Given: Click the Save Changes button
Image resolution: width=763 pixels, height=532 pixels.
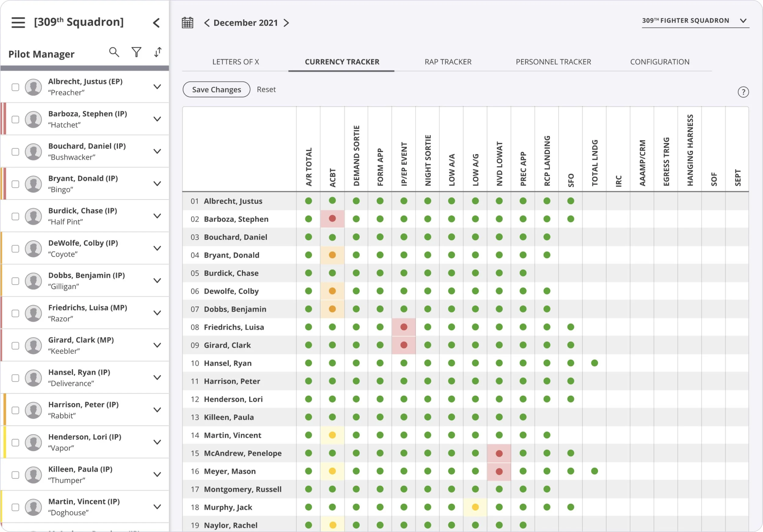Looking at the screenshot, I should (216, 89).
